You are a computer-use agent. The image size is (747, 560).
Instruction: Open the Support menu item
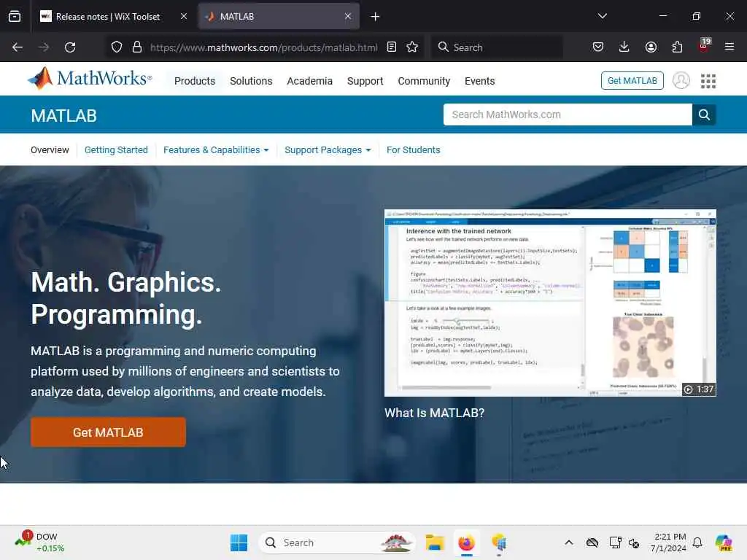pos(365,81)
